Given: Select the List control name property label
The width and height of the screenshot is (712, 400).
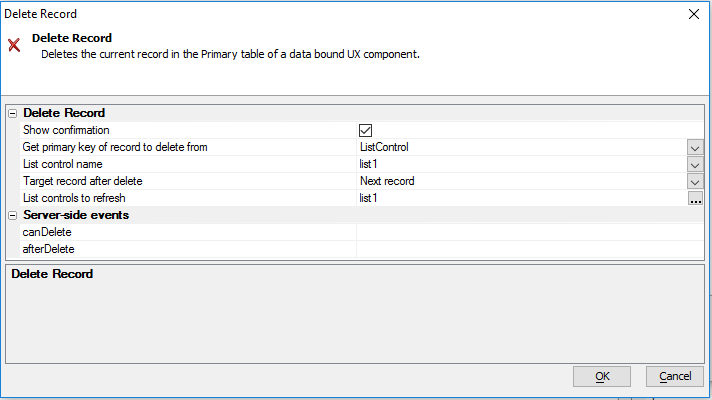Looking at the screenshot, I should pos(63,164).
